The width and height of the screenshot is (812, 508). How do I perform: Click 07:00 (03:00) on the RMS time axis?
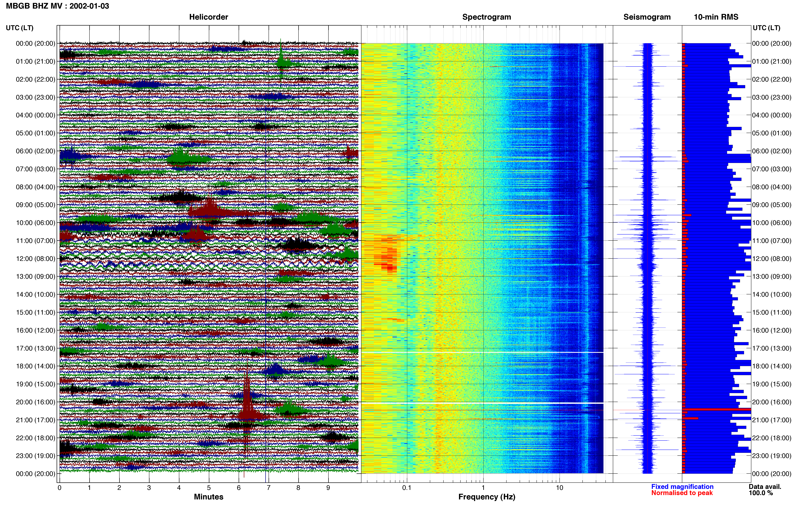point(772,169)
